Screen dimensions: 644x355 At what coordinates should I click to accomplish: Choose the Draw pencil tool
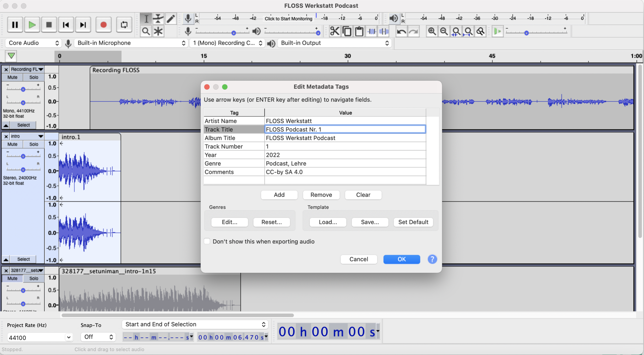click(171, 19)
